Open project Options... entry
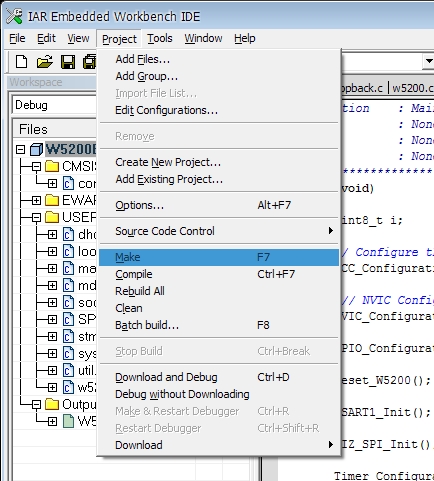Screen dimensions: 434x481 point(219,205)
